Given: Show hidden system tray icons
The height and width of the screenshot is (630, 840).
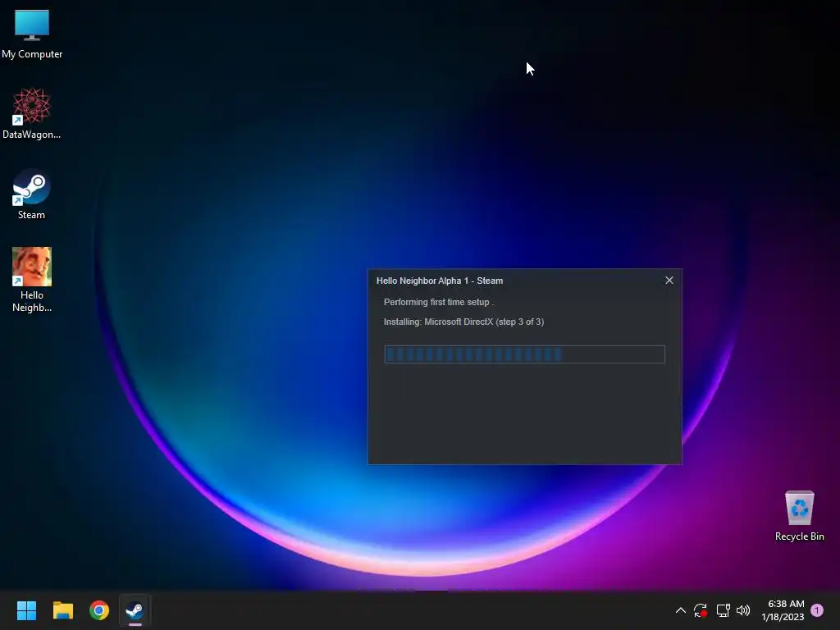Looking at the screenshot, I should tap(680, 610).
